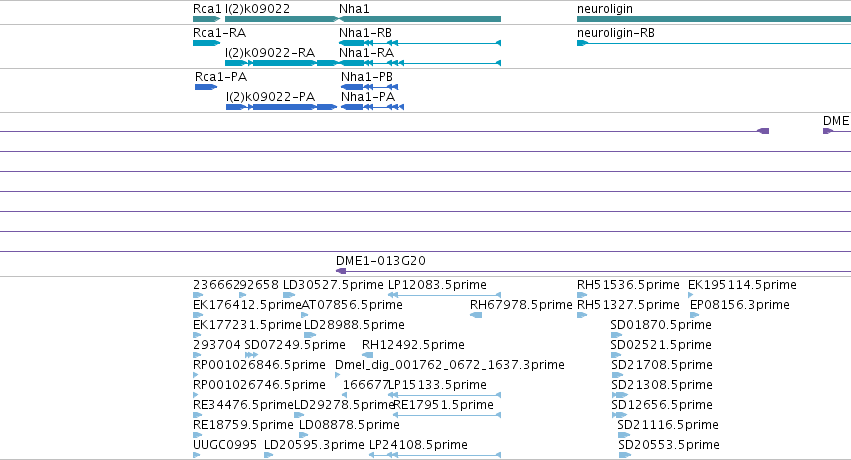Select the Rca1-PA protein label
This screenshot has width=851, height=460.
[x=221, y=76]
